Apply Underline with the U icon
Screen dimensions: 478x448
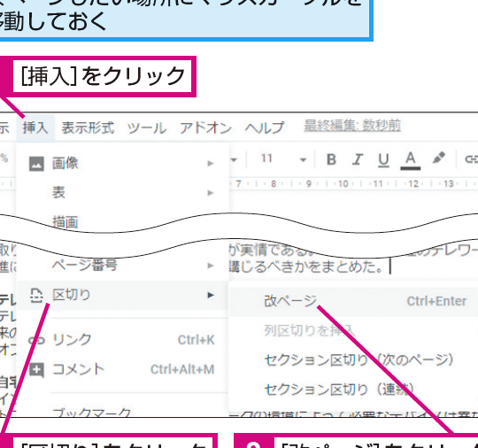(x=383, y=160)
